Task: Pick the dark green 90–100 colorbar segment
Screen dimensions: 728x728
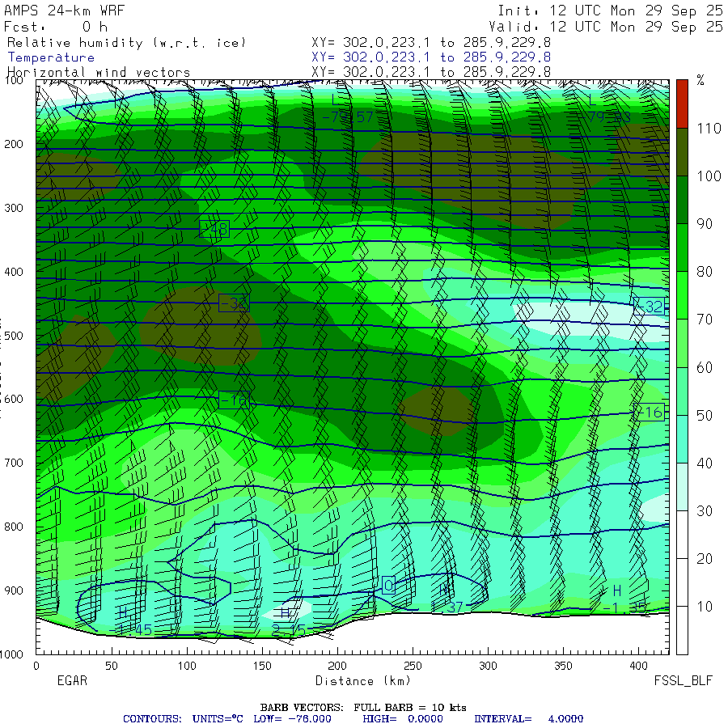Action: (682, 200)
